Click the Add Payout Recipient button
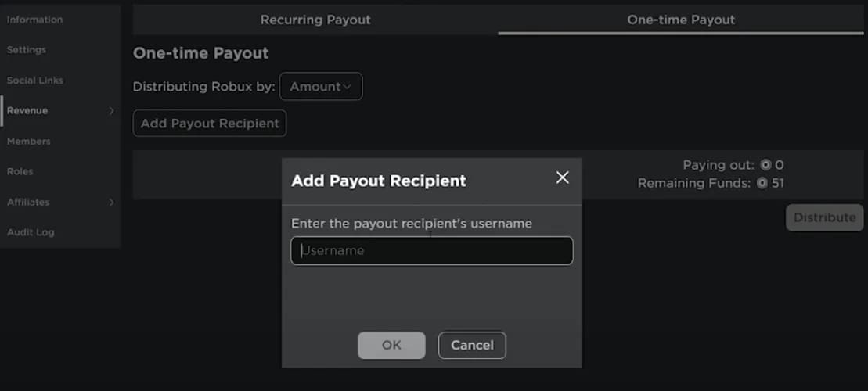 pos(210,124)
